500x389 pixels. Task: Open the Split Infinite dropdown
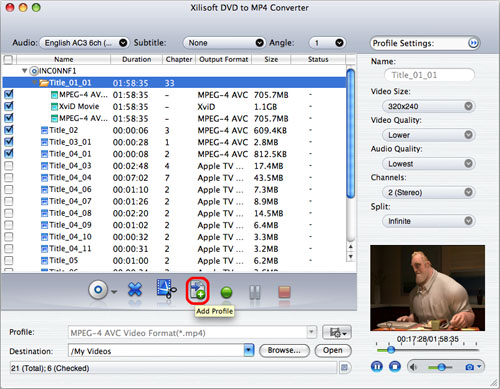pos(428,221)
